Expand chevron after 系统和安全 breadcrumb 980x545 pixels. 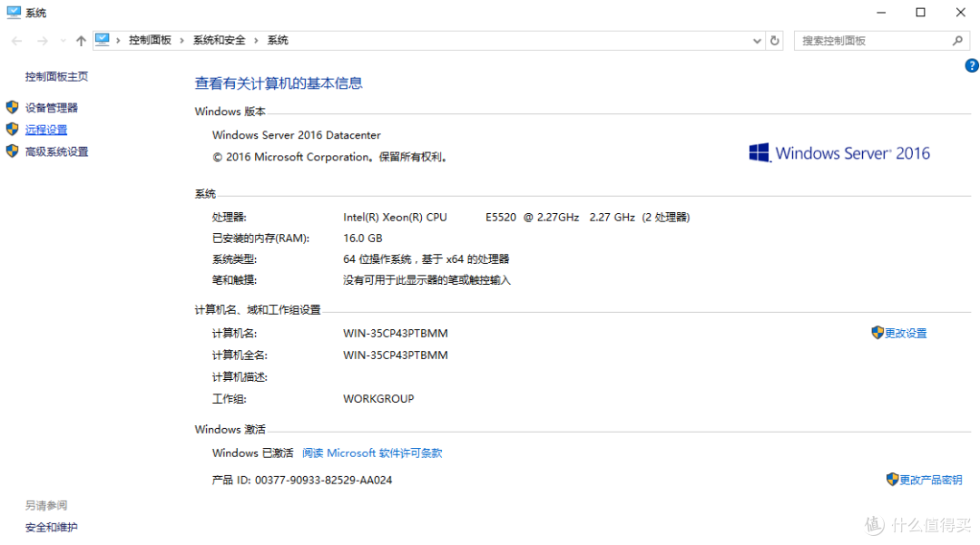click(256, 41)
